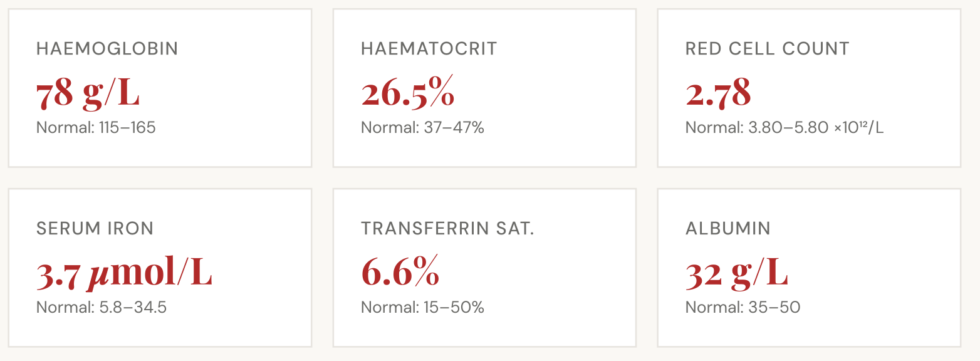Click the TRANSFERRIN SAT. heading label

tap(447, 229)
